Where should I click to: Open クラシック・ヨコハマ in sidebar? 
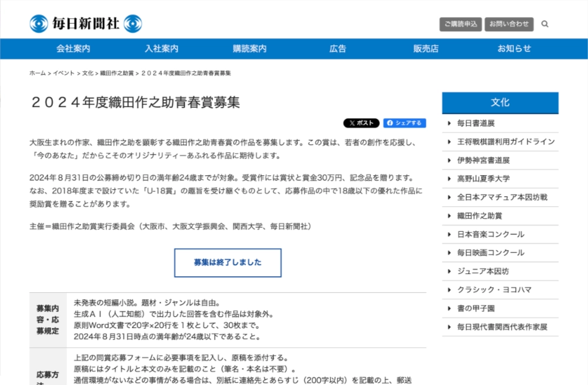[x=495, y=290]
